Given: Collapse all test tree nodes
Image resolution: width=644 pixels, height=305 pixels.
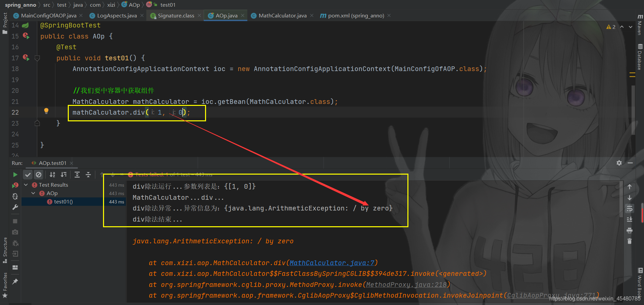Looking at the screenshot, I should click(x=88, y=175).
